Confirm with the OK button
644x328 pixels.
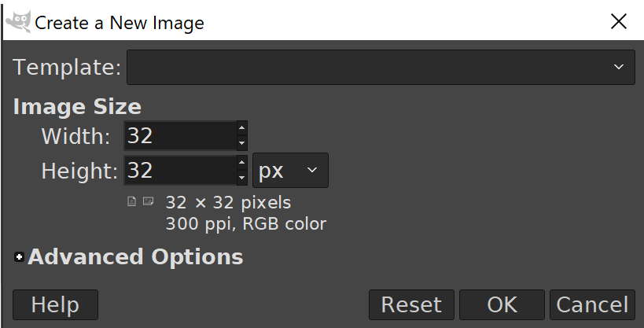(502, 304)
